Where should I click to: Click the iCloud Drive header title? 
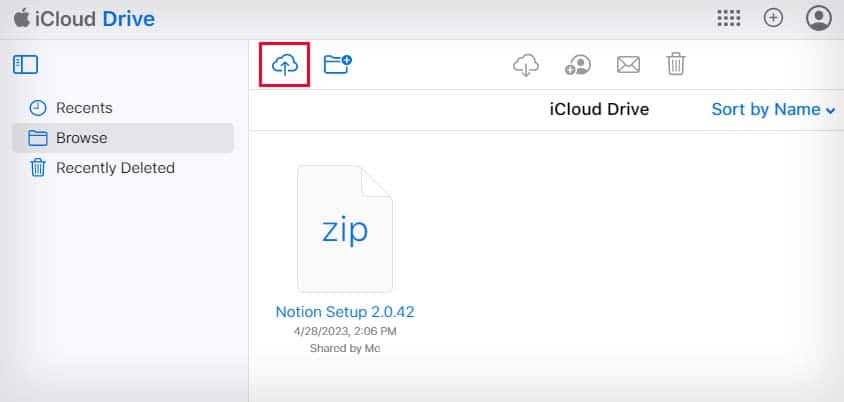599,109
